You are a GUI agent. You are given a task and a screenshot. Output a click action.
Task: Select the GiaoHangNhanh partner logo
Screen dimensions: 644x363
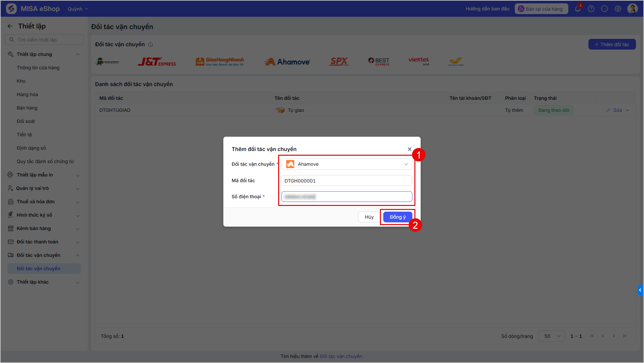coord(220,62)
